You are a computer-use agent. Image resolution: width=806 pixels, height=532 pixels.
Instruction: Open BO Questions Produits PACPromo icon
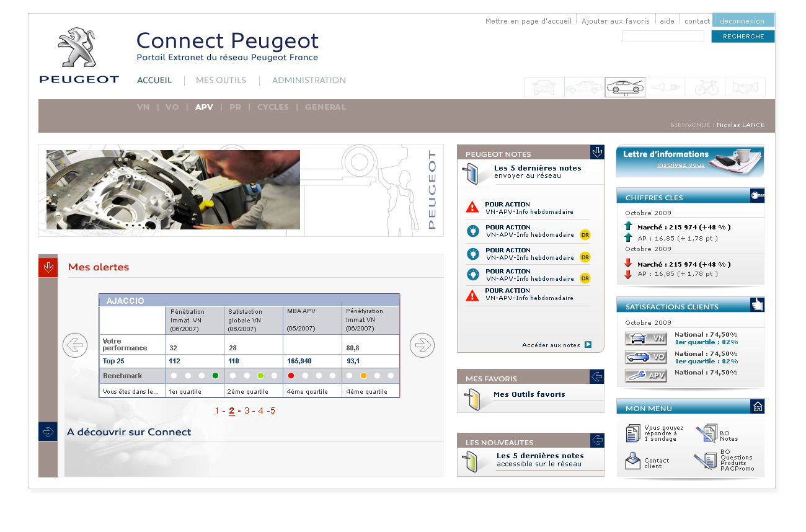[705, 461]
